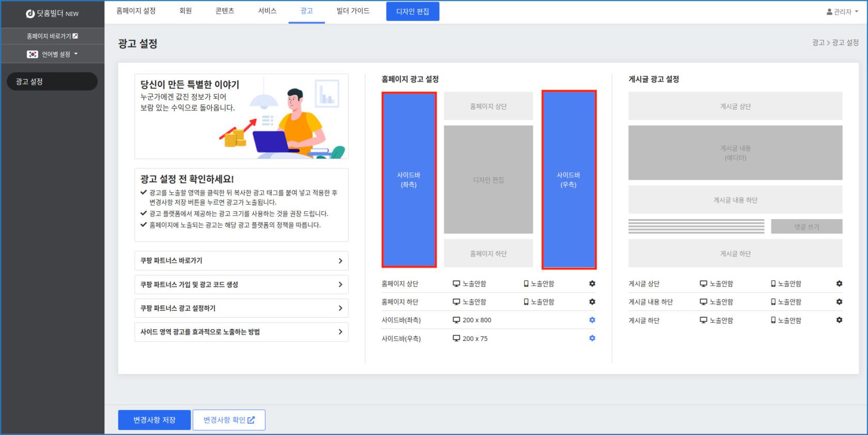Viewport: 868px width, 435px height.
Task: Open the 언어별 설정 language dropdown
Action: [x=53, y=54]
